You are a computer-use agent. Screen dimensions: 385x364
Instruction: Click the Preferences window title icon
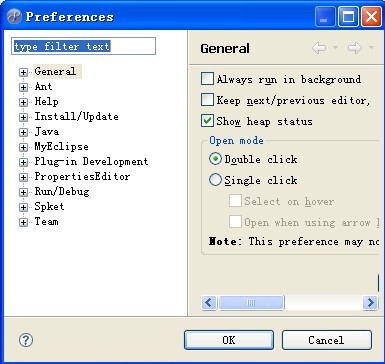(x=14, y=16)
